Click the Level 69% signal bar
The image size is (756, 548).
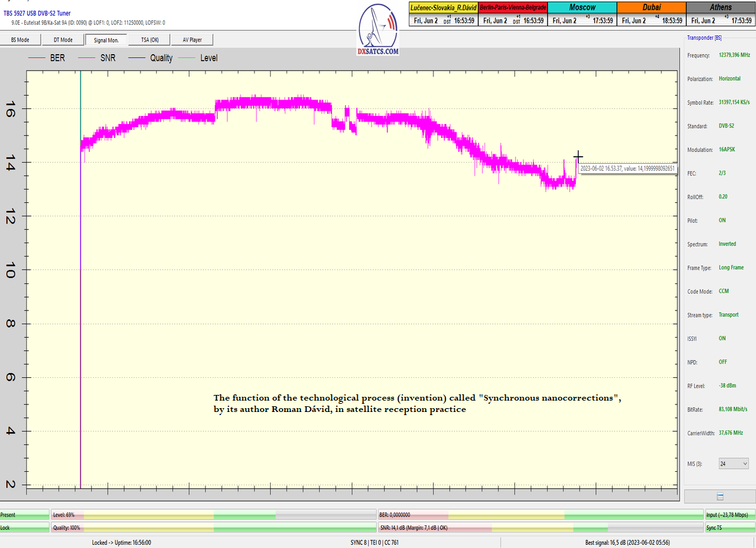tap(213, 515)
